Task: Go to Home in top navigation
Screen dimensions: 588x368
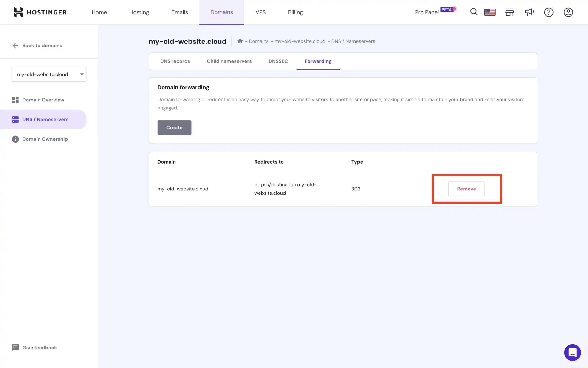Action: point(99,12)
